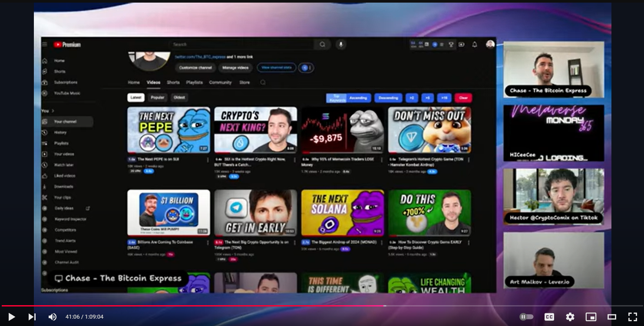Switch to the channel Shorts tab
The image size is (644, 326).
pyautogui.click(x=173, y=82)
